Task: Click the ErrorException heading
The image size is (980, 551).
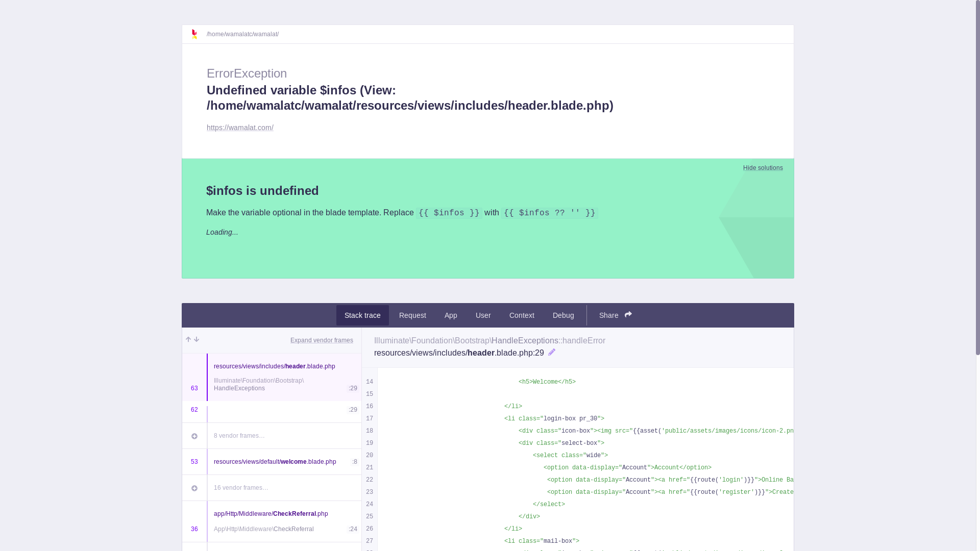Action: (247, 73)
